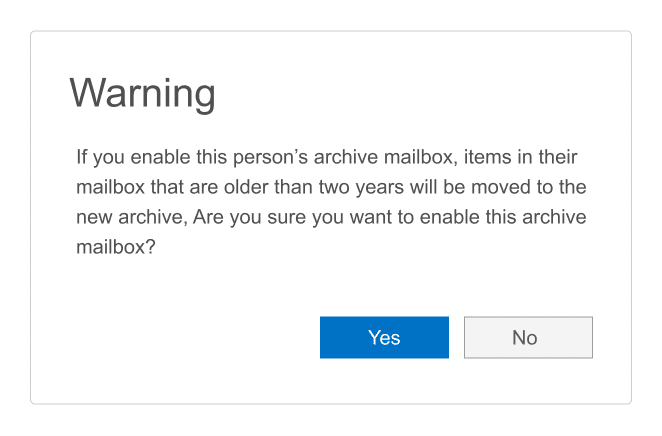The width and height of the screenshot is (662, 436).
Task: Select Yes to move older items
Action: (384, 337)
